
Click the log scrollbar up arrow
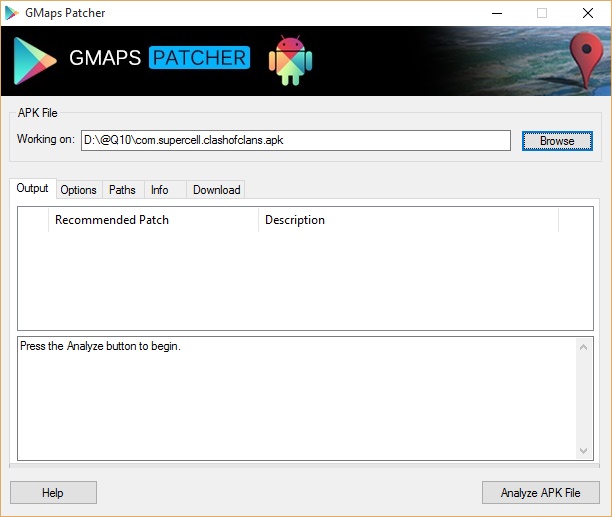584,347
